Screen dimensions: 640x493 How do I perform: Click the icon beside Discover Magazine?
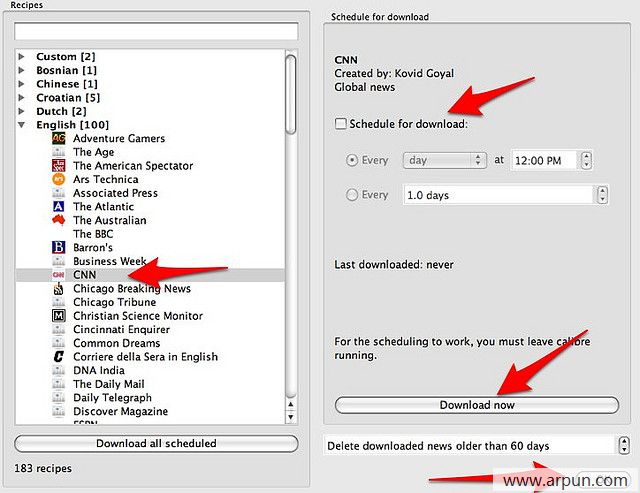coord(59,411)
